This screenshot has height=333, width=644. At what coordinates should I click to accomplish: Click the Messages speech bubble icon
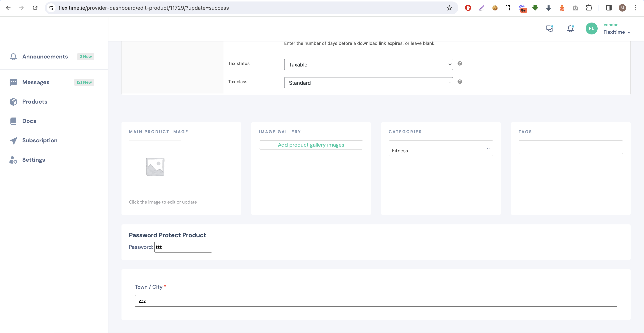tap(13, 82)
